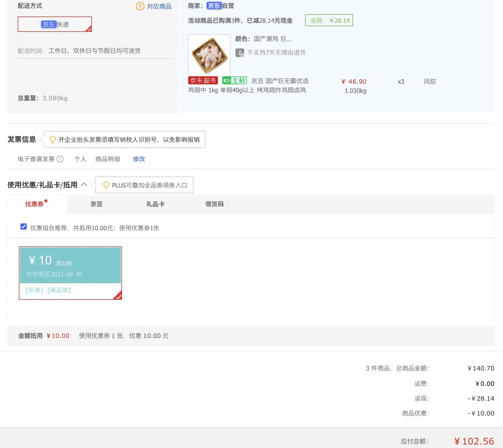Collapse the 使用优惠/礼品卡/抵用 section
This screenshot has height=448, width=503.
(84, 185)
